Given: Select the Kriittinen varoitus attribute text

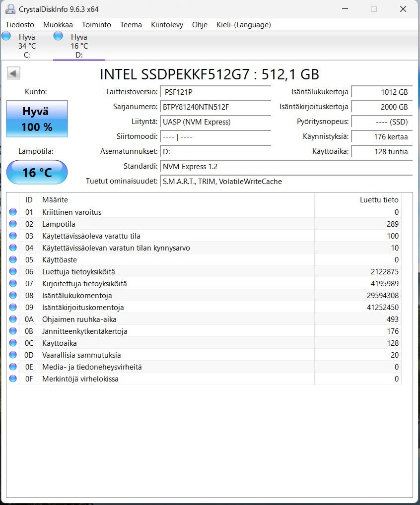Looking at the screenshot, I should coord(72,212).
